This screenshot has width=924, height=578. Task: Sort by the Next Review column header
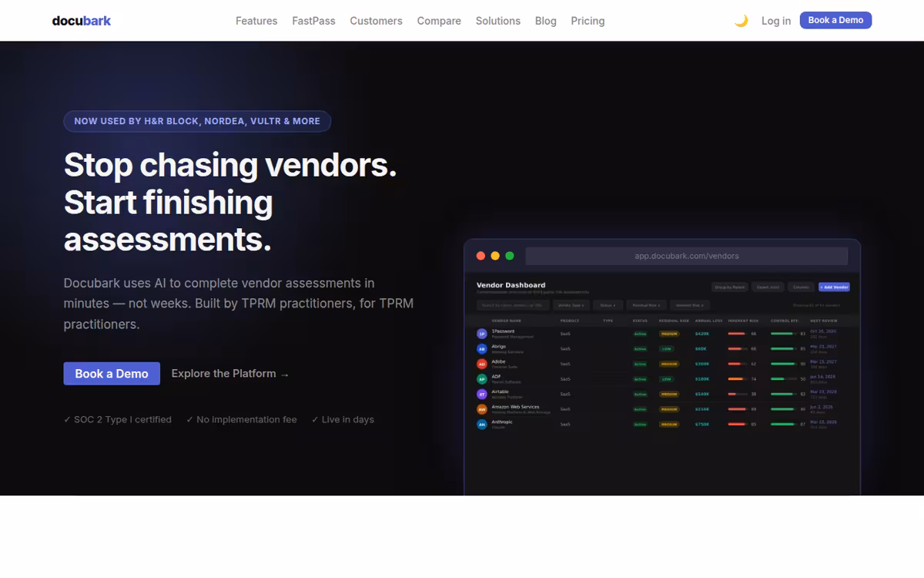coord(824,321)
